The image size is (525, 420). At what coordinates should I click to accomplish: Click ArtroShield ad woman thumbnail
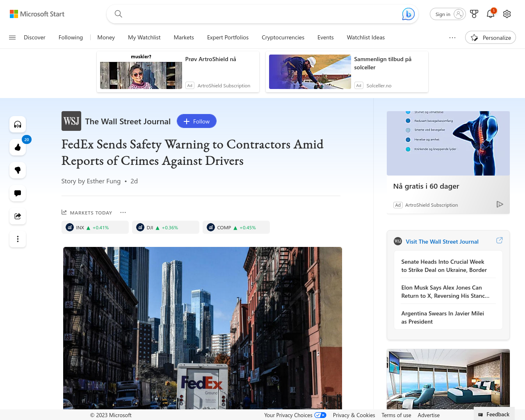coord(141,72)
